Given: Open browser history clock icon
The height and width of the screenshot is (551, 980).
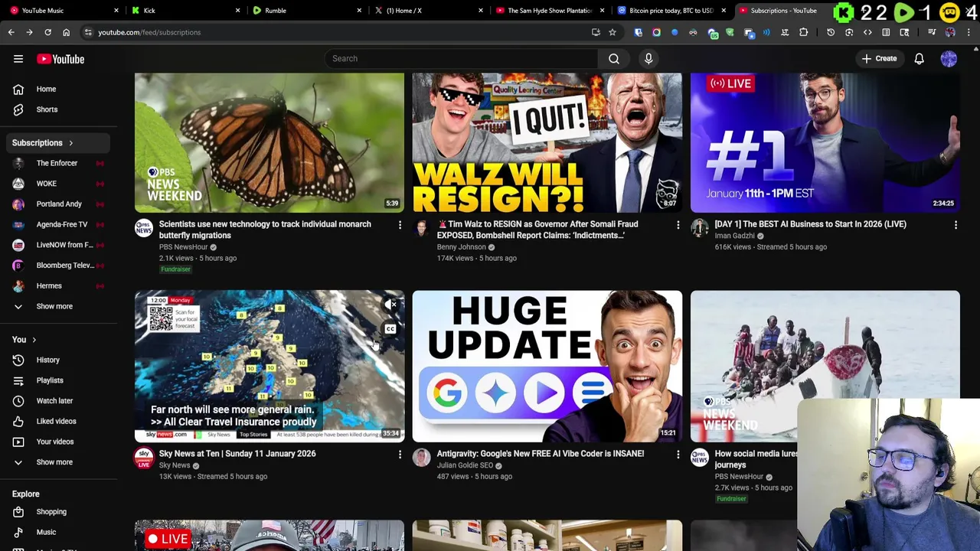Looking at the screenshot, I should point(831,32).
